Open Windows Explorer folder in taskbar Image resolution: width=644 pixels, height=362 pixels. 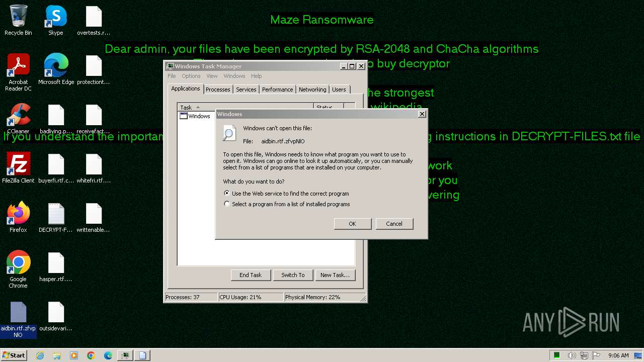(x=57, y=355)
